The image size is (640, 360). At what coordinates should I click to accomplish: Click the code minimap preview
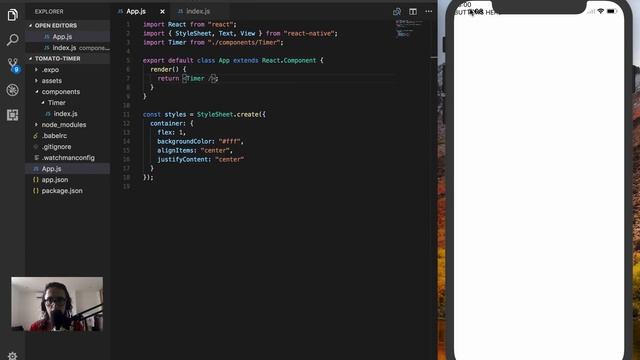409,28
